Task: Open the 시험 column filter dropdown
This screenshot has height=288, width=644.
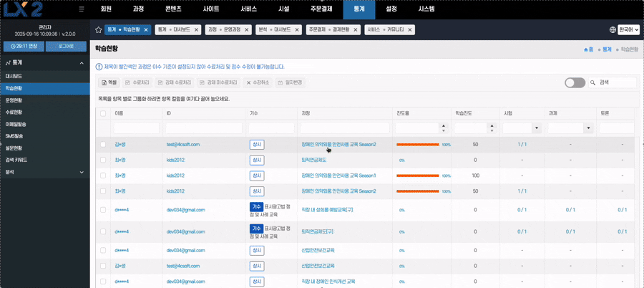Action: [x=537, y=128]
